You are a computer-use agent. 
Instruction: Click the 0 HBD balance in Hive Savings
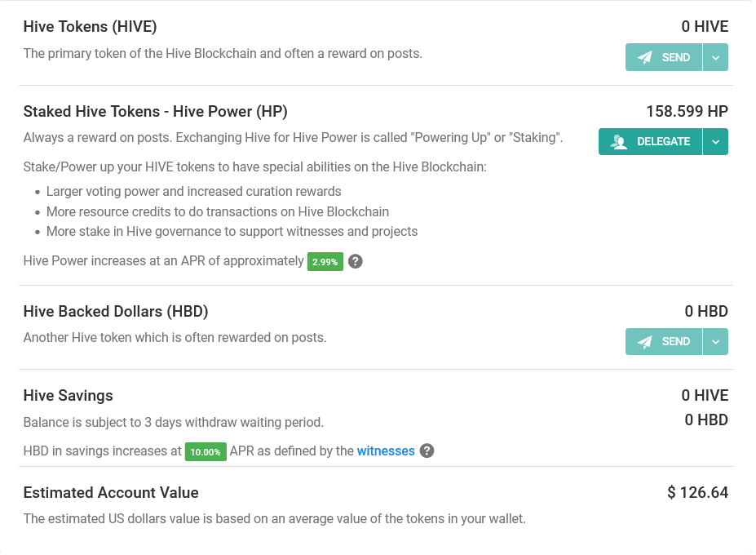pos(706,420)
